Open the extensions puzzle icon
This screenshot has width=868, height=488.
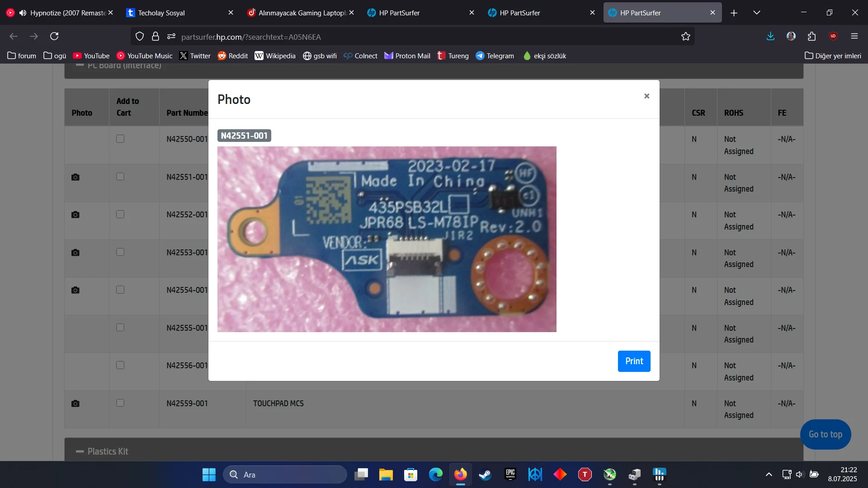[x=812, y=37]
